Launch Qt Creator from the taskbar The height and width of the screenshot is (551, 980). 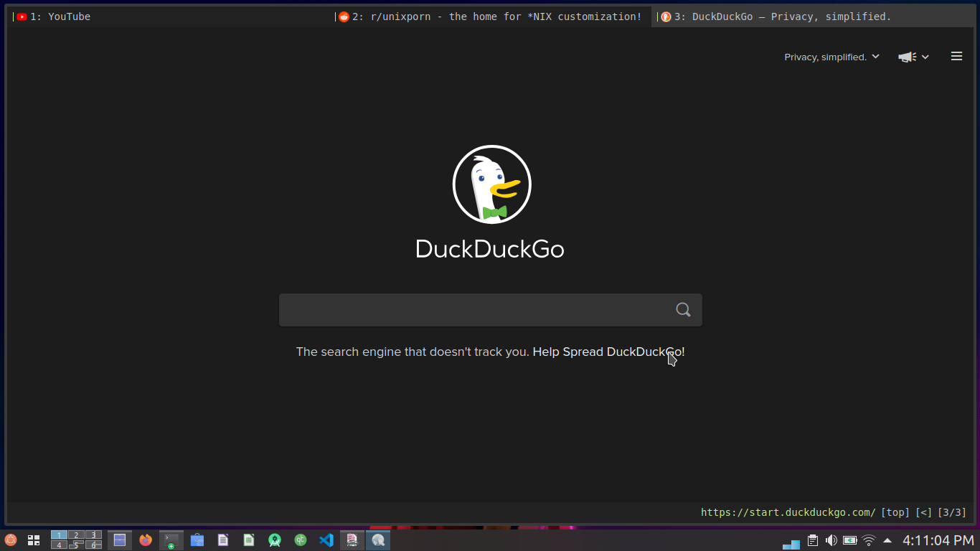pos(301,540)
